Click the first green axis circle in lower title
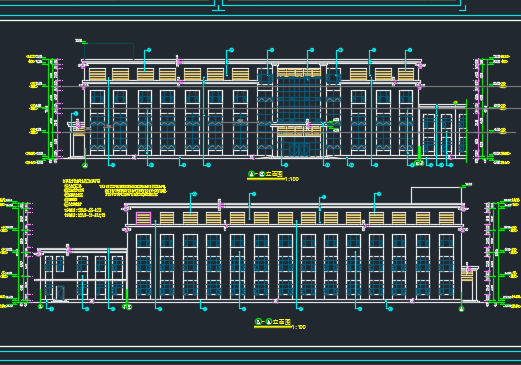521x365 pixels. (x=258, y=322)
